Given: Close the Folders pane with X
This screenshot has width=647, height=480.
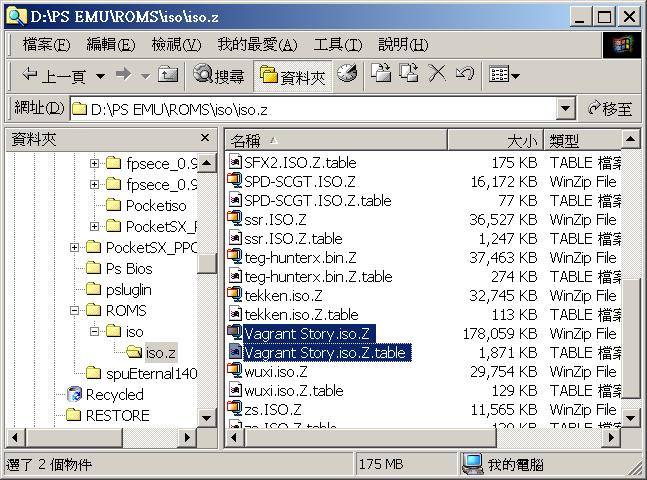Looking at the screenshot, I should click(205, 138).
